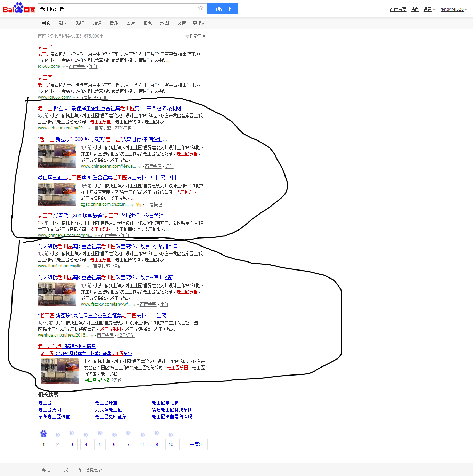The image size is (473, 476).
Task: Expand arrow next to wenhua.cjn.cn URL
Action: (x=92, y=336)
